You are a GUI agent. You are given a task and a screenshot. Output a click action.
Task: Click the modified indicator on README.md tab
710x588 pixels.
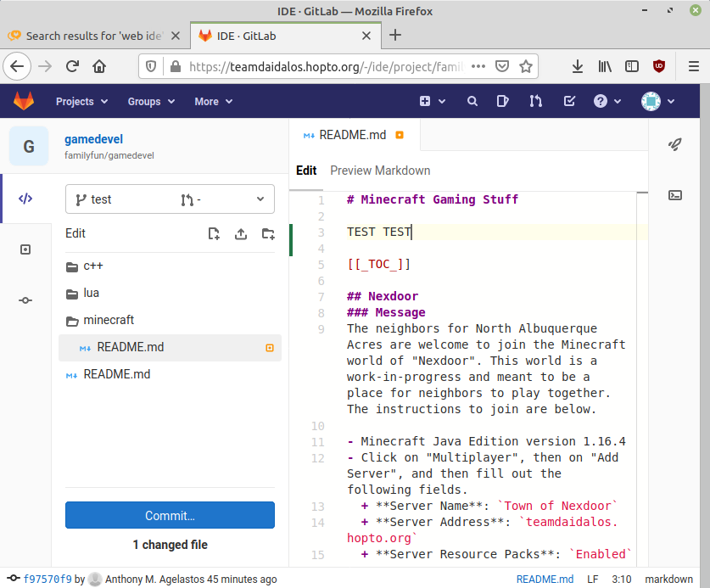(400, 135)
